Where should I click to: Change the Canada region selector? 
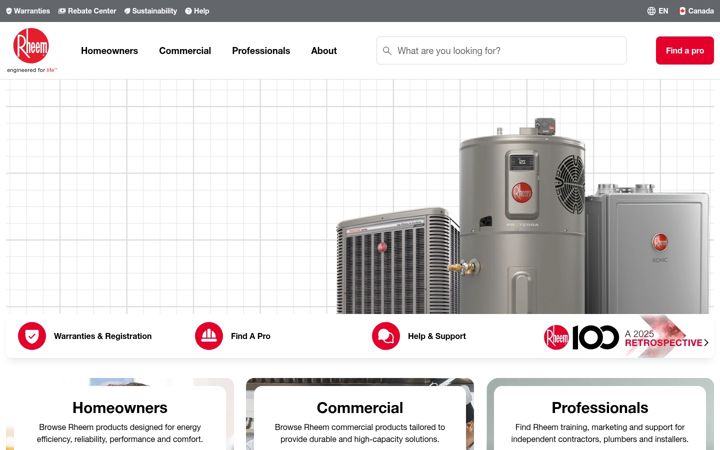tap(701, 11)
